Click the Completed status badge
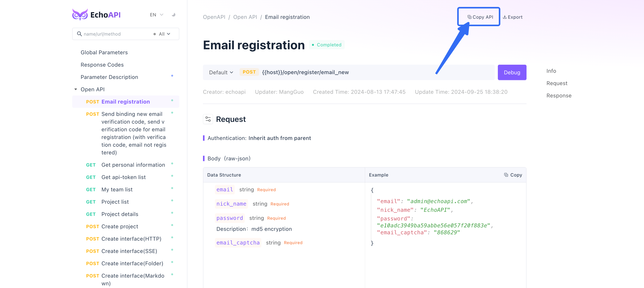The width and height of the screenshot is (644, 288). tap(326, 45)
